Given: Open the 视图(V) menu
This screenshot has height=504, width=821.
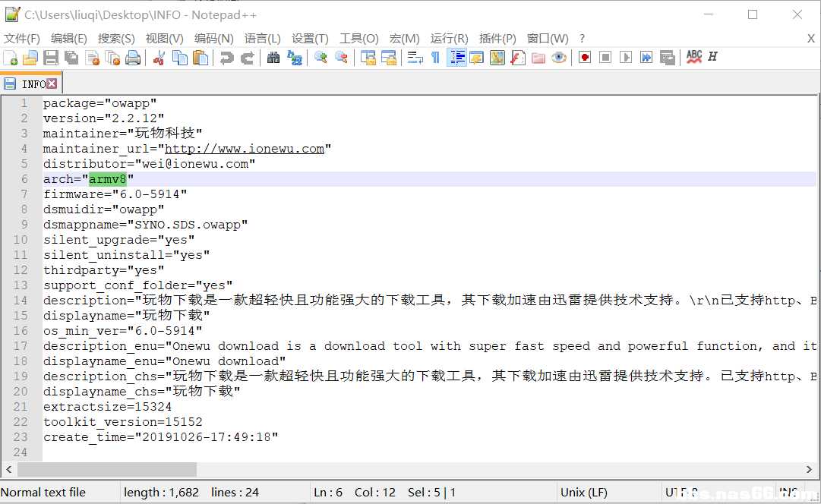Looking at the screenshot, I should coord(164,39).
